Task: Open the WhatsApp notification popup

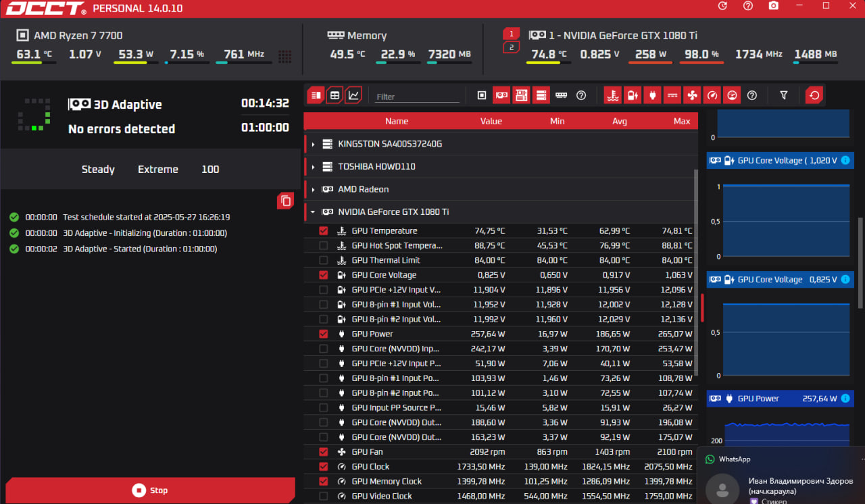Action: (x=781, y=475)
